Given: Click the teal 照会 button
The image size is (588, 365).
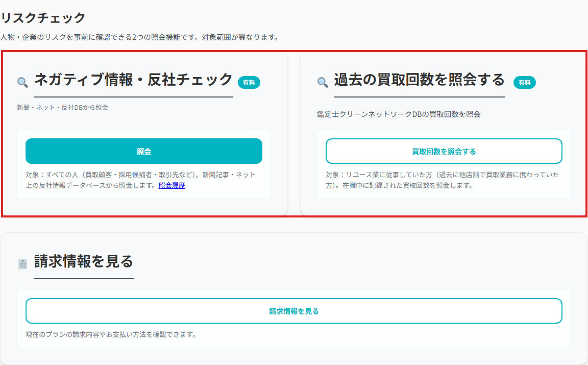Looking at the screenshot, I should pos(143,151).
